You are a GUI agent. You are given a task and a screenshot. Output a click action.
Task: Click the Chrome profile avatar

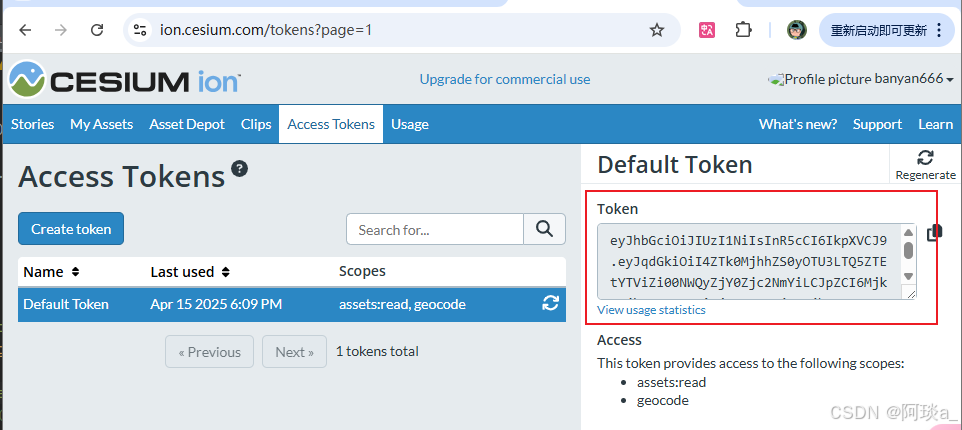click(797, 29)
